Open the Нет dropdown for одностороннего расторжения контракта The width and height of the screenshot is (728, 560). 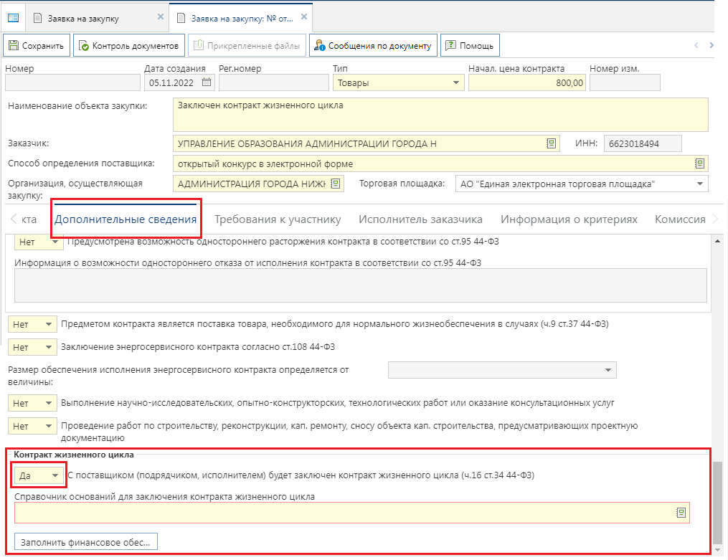39,242
